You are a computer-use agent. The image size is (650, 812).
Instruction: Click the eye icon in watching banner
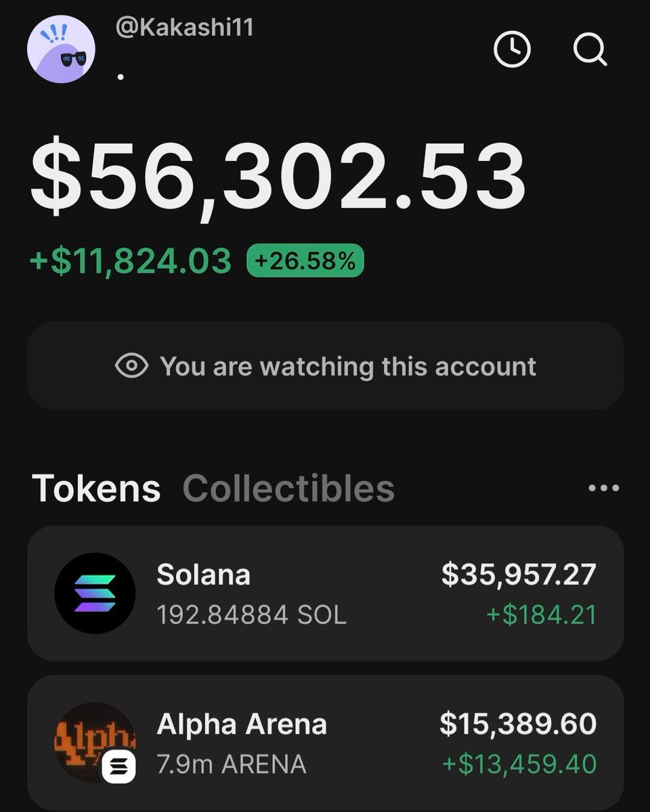coord(132,366)
